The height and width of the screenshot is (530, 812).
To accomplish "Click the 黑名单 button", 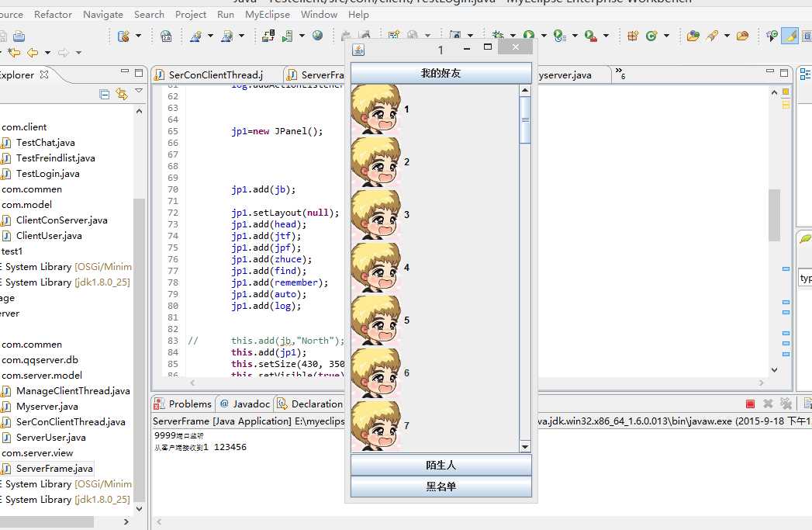I will (x=441, y=486).
